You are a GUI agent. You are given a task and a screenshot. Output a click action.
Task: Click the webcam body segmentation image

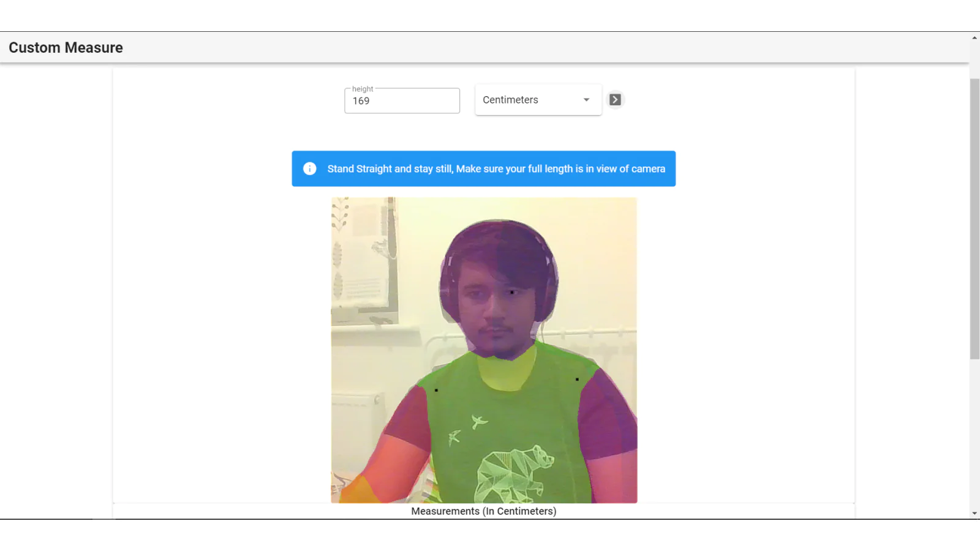pos(484,350)
